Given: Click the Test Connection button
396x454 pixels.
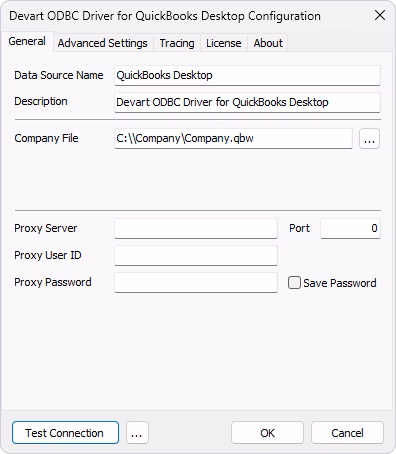Looking at the screenshot, I should coord(65,433).
